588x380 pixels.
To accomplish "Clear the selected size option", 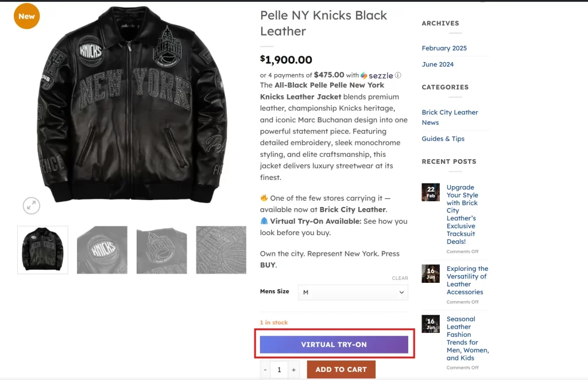I will click(x=400, y=278).
